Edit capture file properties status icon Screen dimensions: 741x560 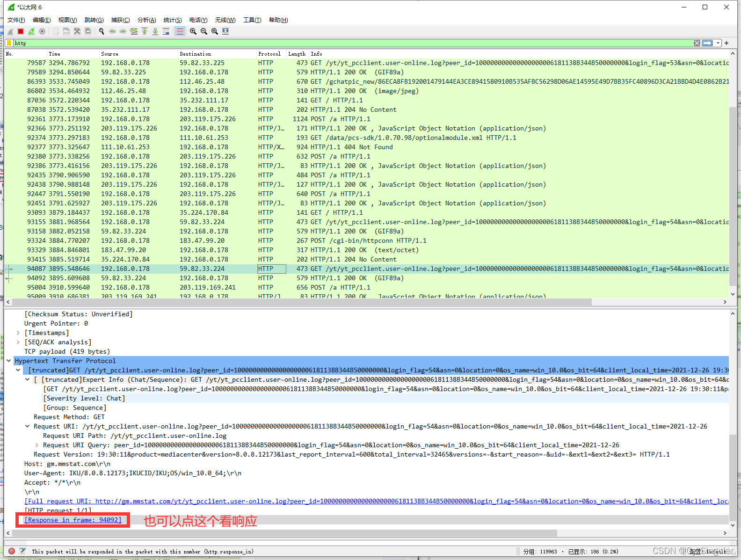(x=22, y=551)
